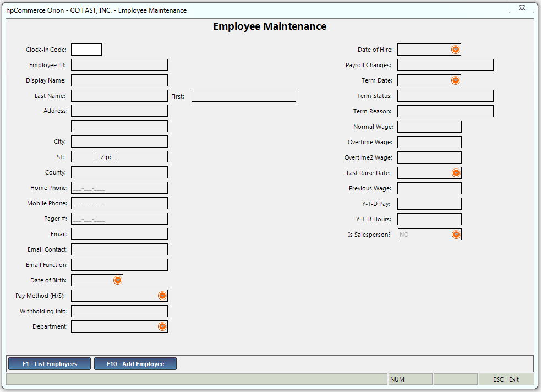Viewport: 541px width, 392px height.
Task: Open the Date of Birth date picker
Action: tap(118, 280)
